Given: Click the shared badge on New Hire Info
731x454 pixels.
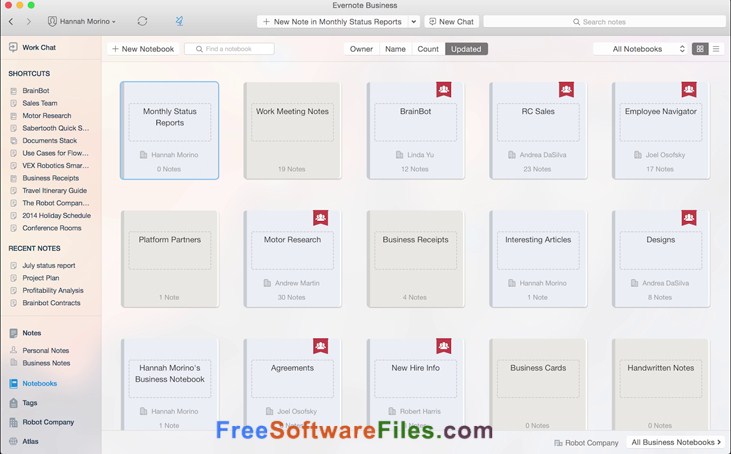Looking at the screenshot, I should 443,346.
